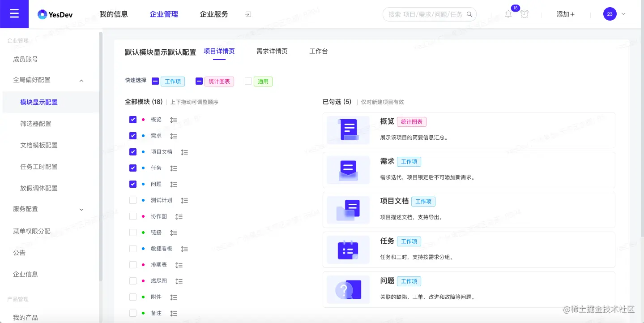Click the 任务 module card icon
The height and width of the screenshot is (323, 644).
click(x=348, y=250)
